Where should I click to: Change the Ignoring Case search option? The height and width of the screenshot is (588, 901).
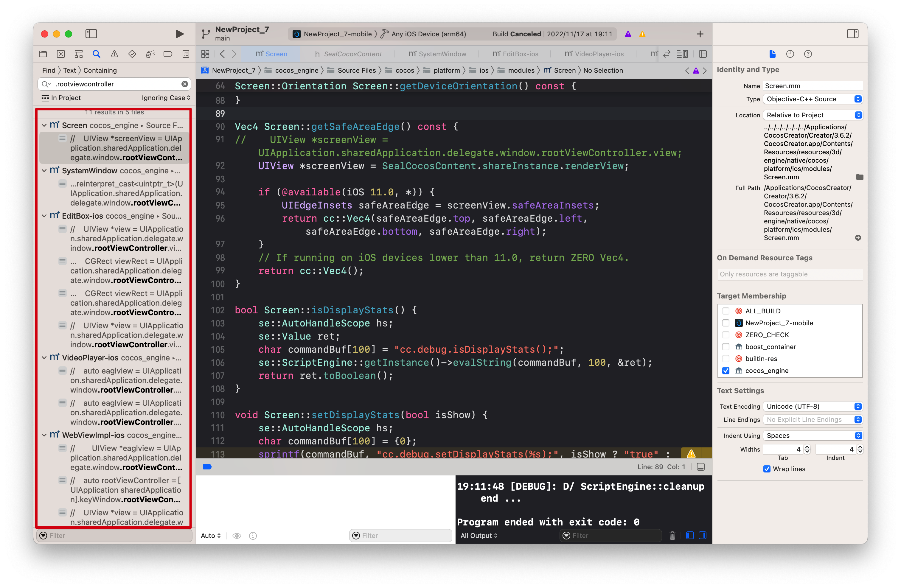point(166,98)
